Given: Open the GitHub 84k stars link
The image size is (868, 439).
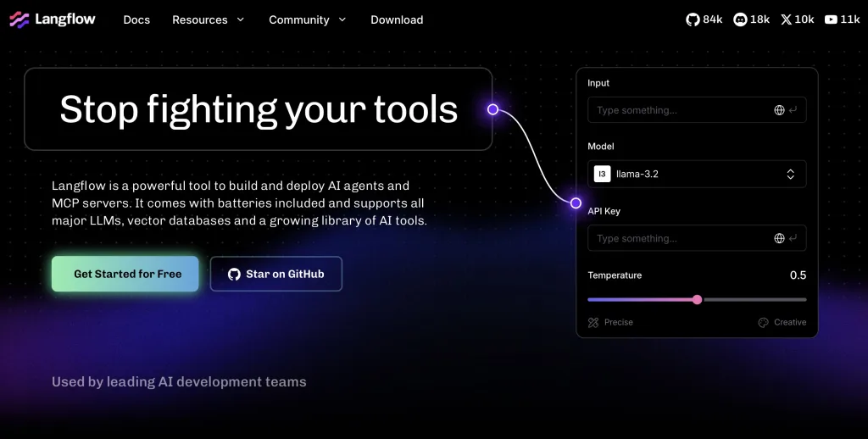Looking at the screenshot, I should (704, 19).
